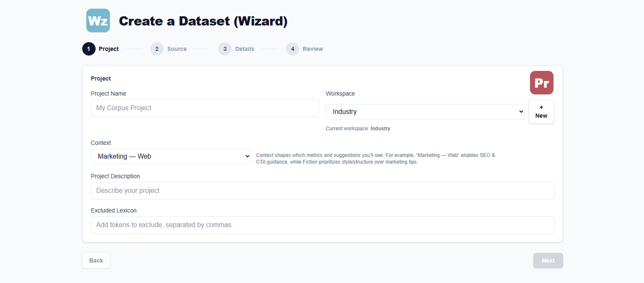
Task: Click the Excluded Lexicon token field
Action: (x=322, y=225)
